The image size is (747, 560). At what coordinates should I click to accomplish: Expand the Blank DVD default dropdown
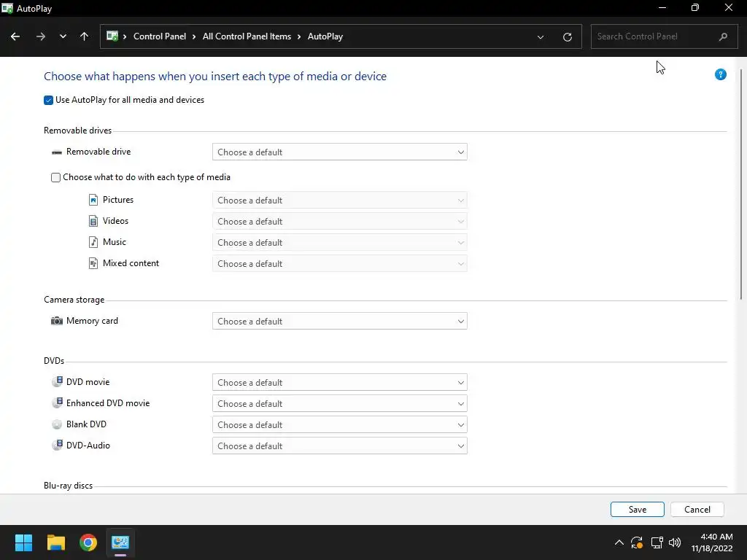tap(339, 425)
